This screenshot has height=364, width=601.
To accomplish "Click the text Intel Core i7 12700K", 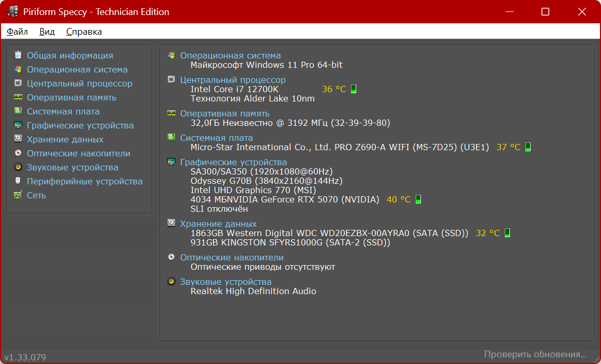I will coord(234,89).
